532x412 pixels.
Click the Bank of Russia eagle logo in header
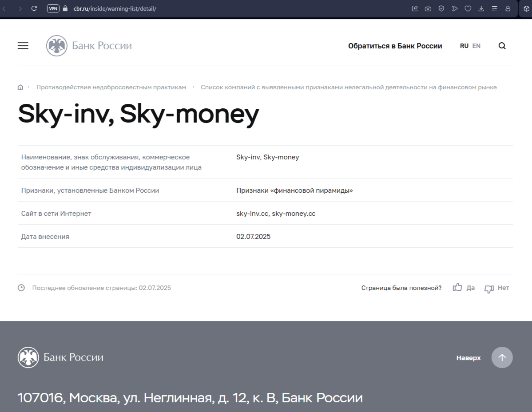click(57, 46)
